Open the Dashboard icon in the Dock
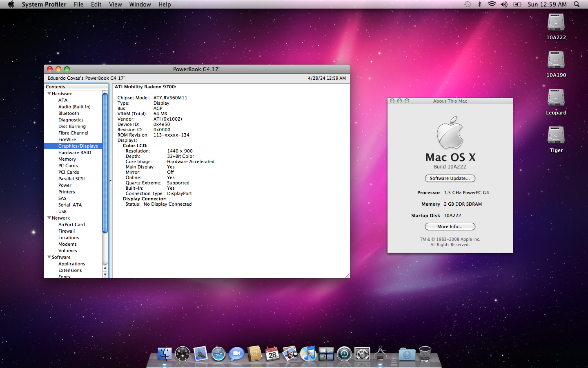Image resolution: width=588 pixels, height=368 pixels. [x=182, y=354]
